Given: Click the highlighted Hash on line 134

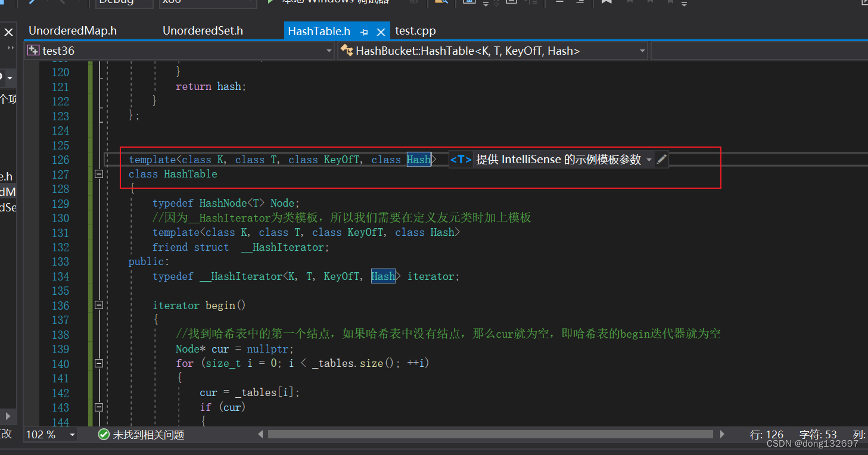Looking at the screenshot, I should pyautogui.click(x=383, y=276).
